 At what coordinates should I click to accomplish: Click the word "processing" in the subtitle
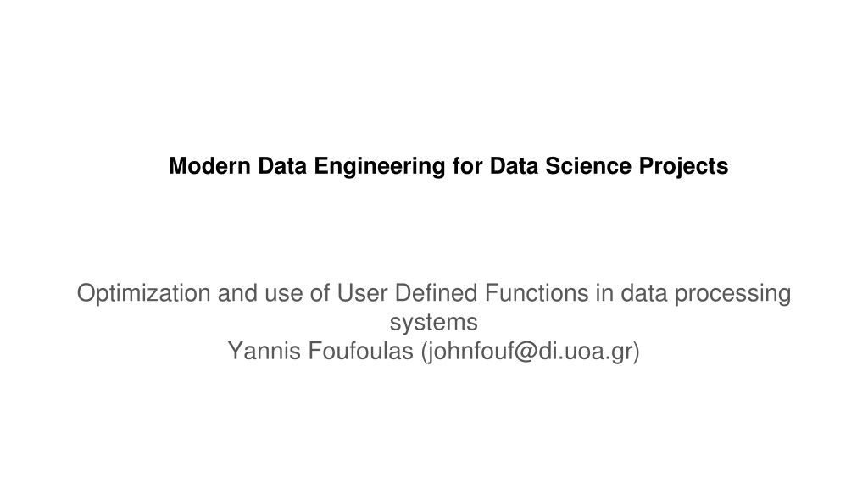[x=732, y=293]
